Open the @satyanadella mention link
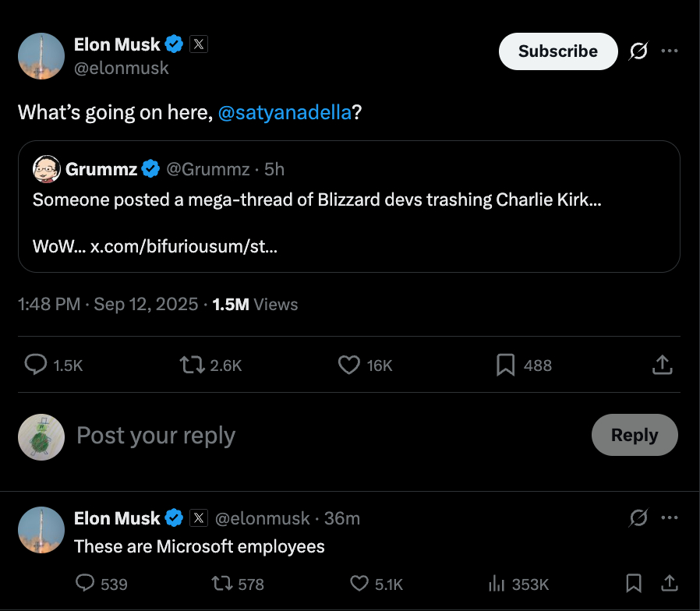The image size is (700, 611). click(285, 112)
